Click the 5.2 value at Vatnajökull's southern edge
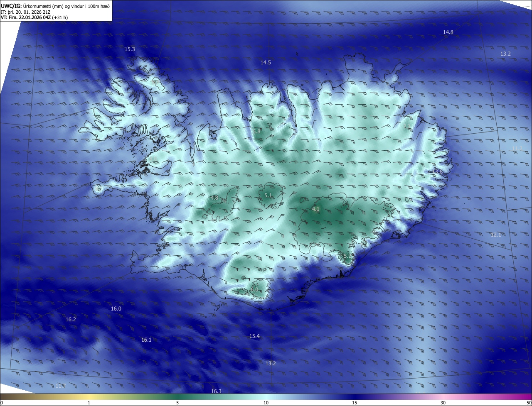532x406 pixels. pos(347,256)
